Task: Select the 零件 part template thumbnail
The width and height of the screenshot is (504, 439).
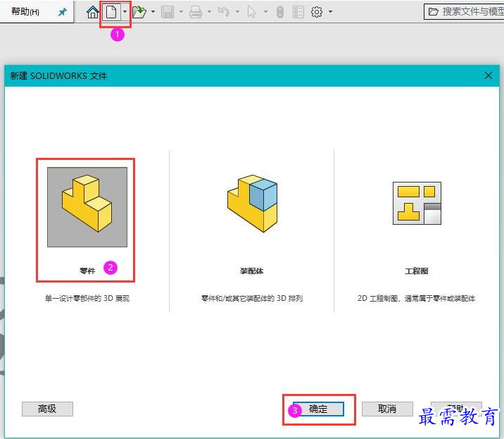Action: point(87,207)
